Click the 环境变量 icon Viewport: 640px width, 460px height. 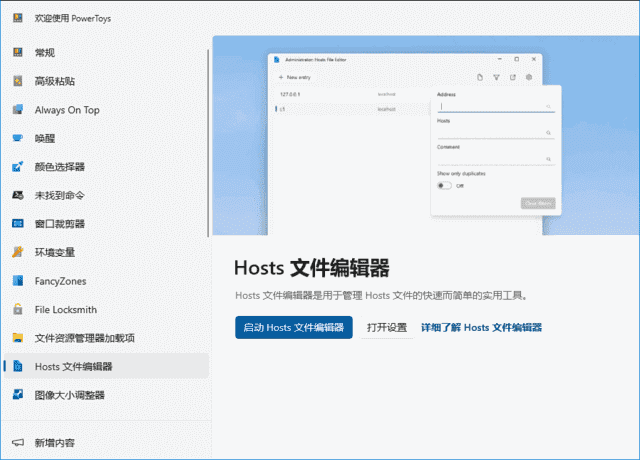17,252
